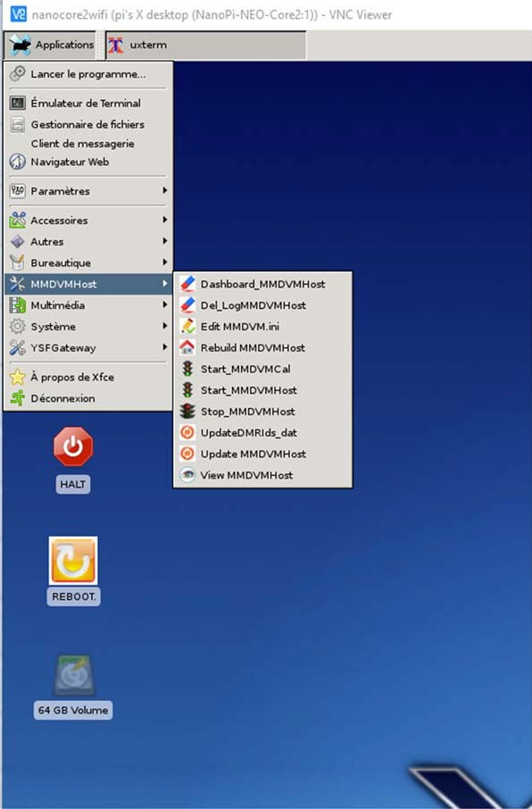Expand the Système submenu arrow

(164, 326)
